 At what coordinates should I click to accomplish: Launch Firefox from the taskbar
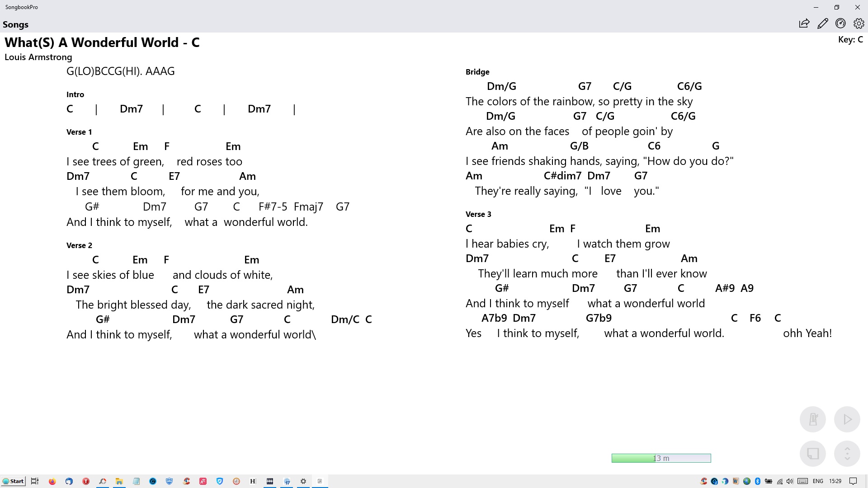point(52,481)
